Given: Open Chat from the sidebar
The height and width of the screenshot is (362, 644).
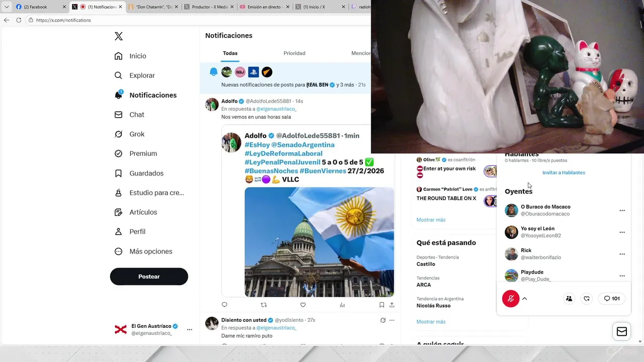Looking at the screenshot, I should click(x=129, y=115).
